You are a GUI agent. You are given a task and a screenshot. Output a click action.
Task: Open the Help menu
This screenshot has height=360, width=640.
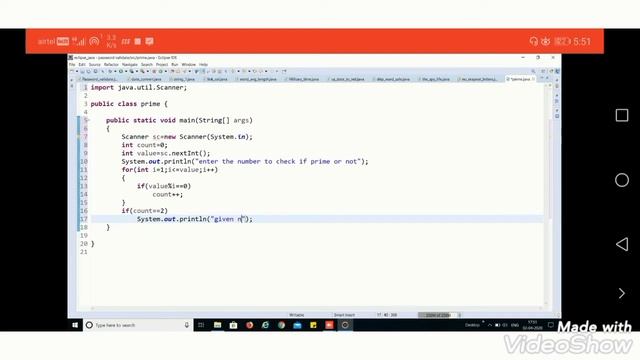click(203, 64)
